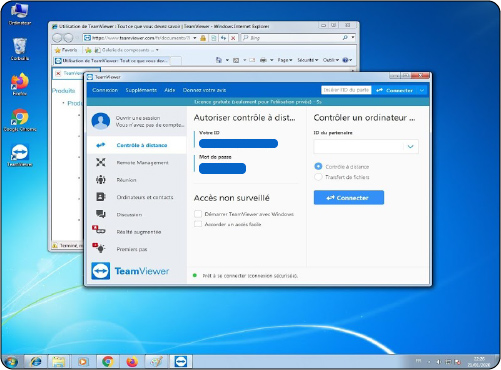This screenshot has height=370, width=501.
Task: Enable Démarrer TeamViewer avec Windows
Action: tap(198, 214)
